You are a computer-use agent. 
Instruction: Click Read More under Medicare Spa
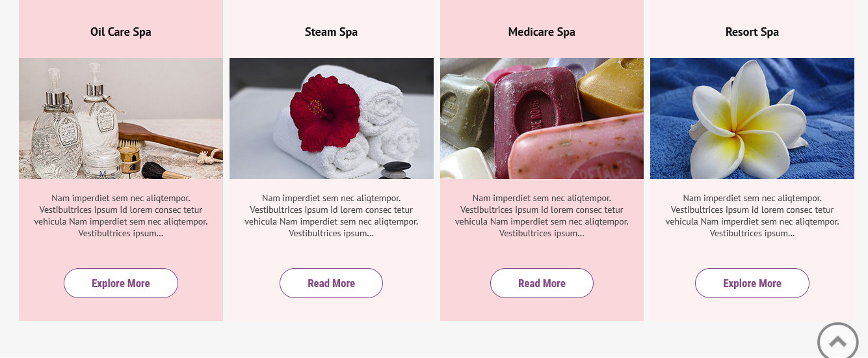click(542, 283)
